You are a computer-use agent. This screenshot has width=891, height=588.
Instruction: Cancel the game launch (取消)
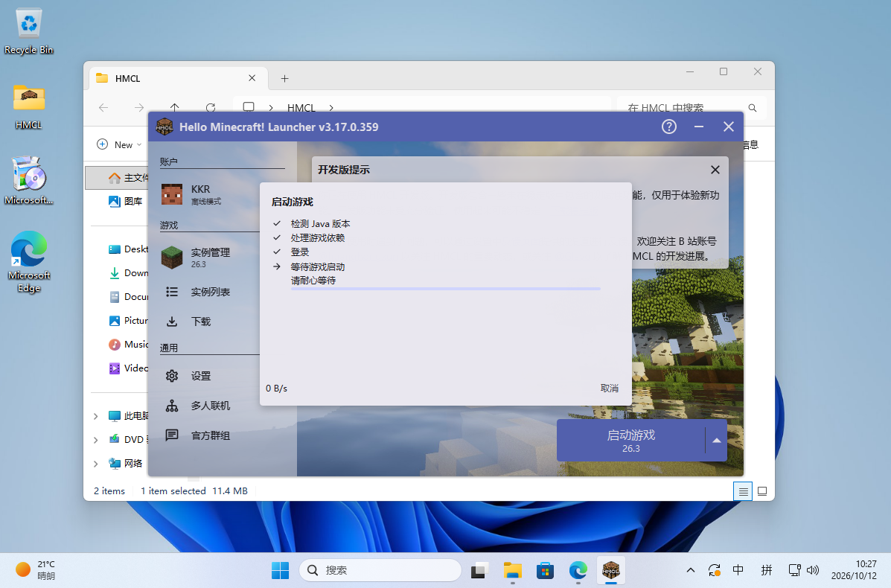(x=609, y=388)
